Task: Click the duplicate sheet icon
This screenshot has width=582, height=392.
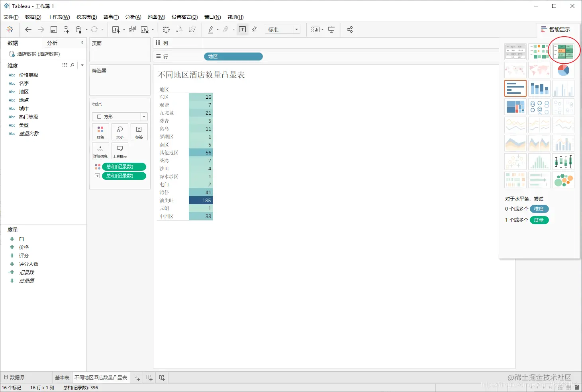Action: click(x=132, y=29)
